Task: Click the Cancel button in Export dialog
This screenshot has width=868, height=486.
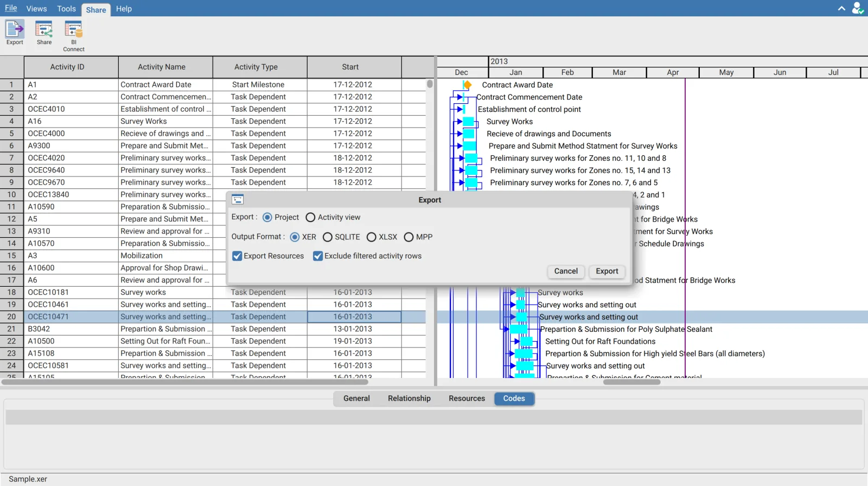Action: pos(566,271)
